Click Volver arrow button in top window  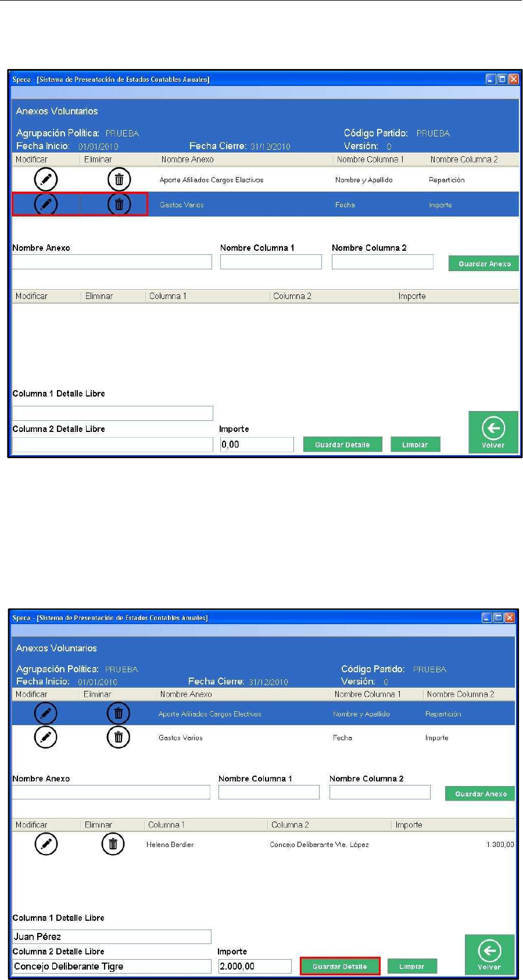[x=493, y=432]
